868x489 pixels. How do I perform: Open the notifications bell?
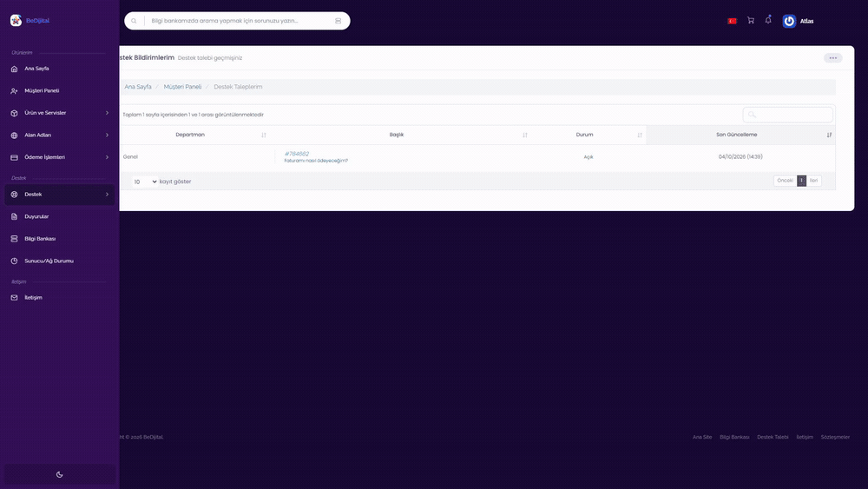click(768, 20)
